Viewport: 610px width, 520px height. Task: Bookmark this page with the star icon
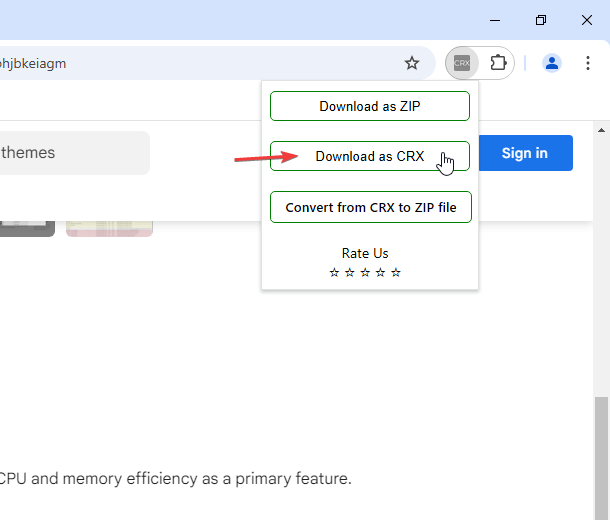[x=412, y=63]
